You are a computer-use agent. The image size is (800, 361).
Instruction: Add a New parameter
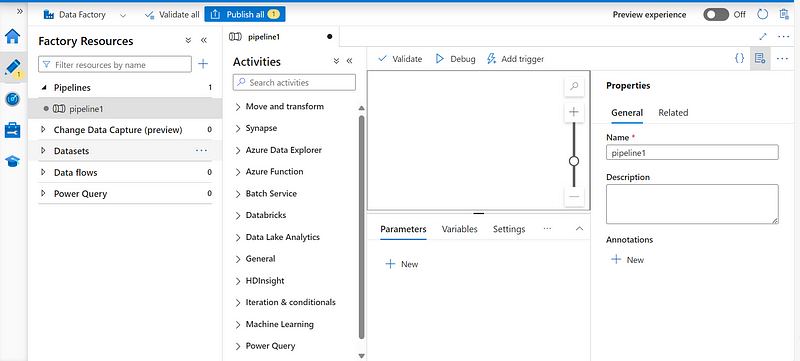402,264
